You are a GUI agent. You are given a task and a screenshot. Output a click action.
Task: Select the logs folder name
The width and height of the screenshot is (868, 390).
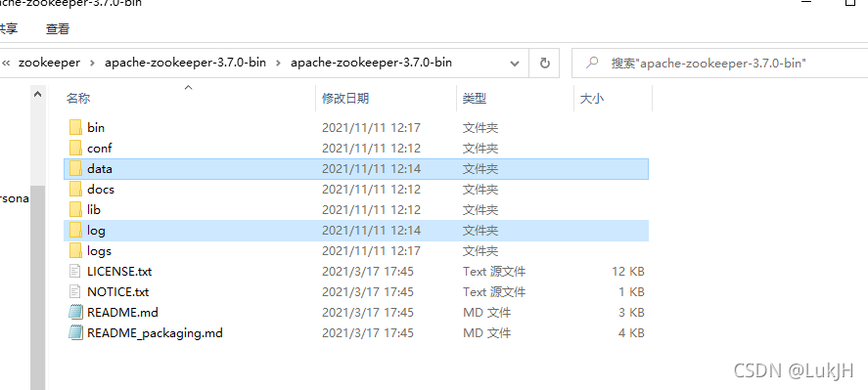click(99, 250)
